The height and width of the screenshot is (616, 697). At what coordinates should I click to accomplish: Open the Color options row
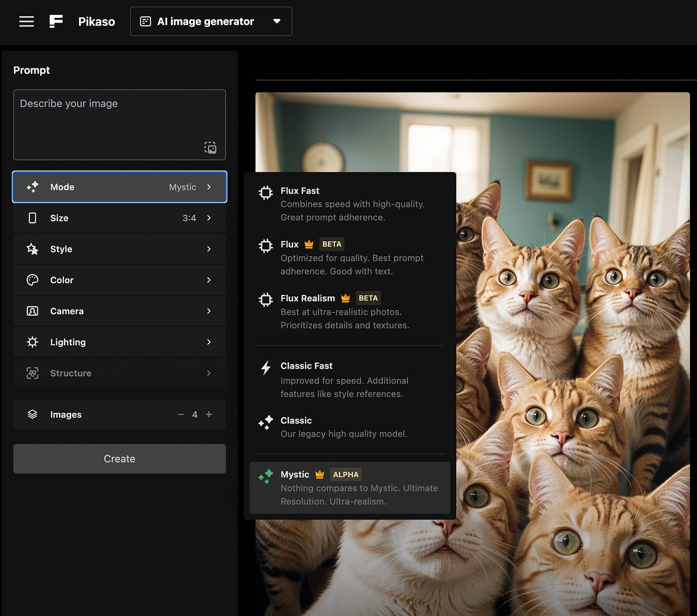(120, 280)
